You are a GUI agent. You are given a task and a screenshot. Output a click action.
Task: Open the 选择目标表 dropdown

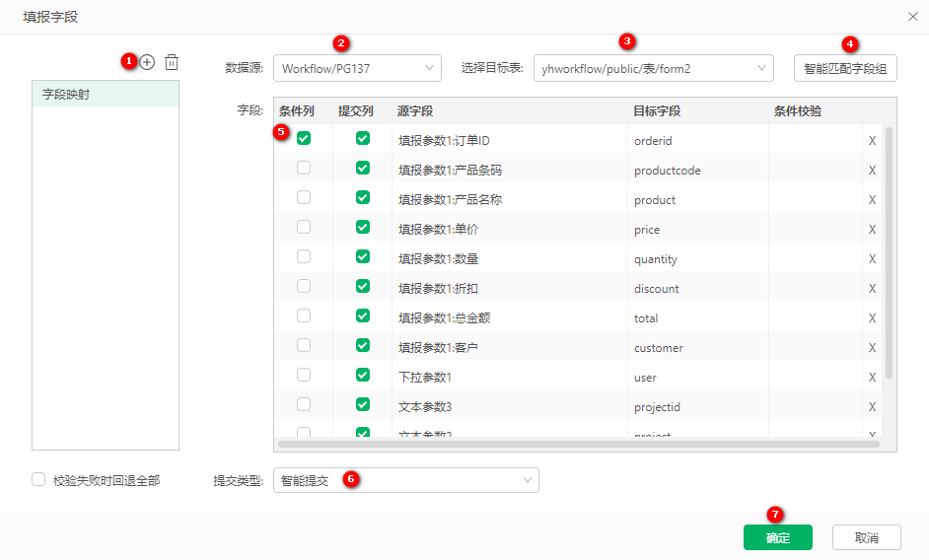(x=654, y=68)
